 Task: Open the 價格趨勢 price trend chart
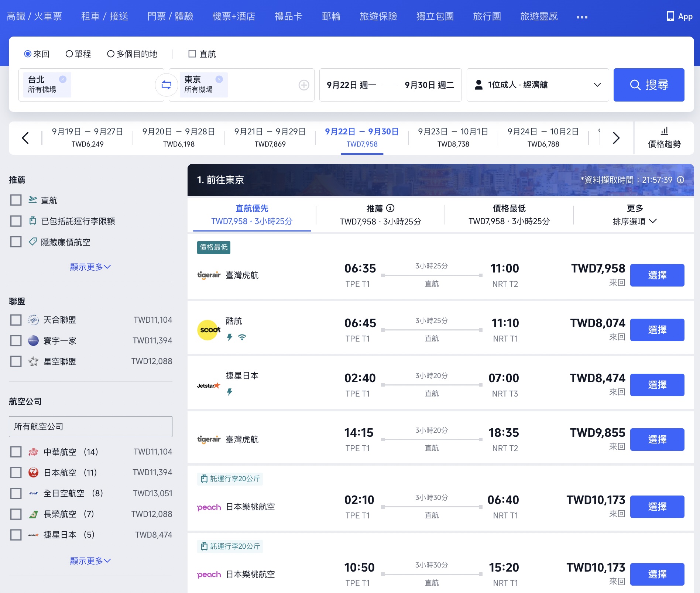[x=664, y=138]
